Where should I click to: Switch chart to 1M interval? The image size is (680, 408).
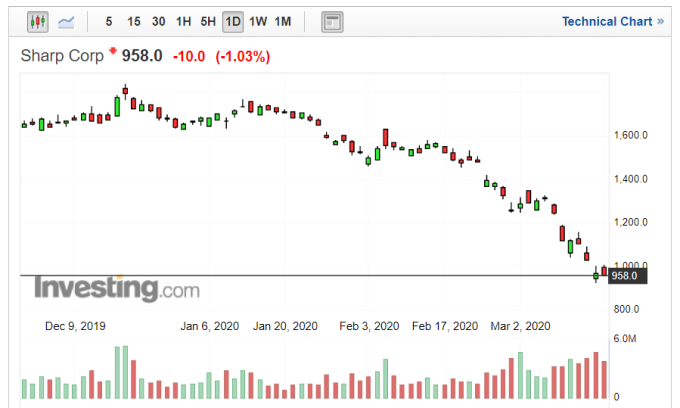point(283,22)
